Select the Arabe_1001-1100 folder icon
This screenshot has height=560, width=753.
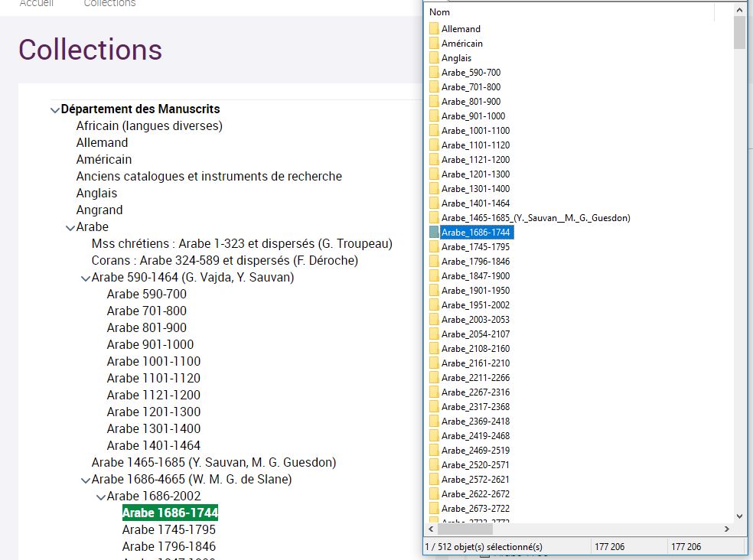tap(434, 131)
